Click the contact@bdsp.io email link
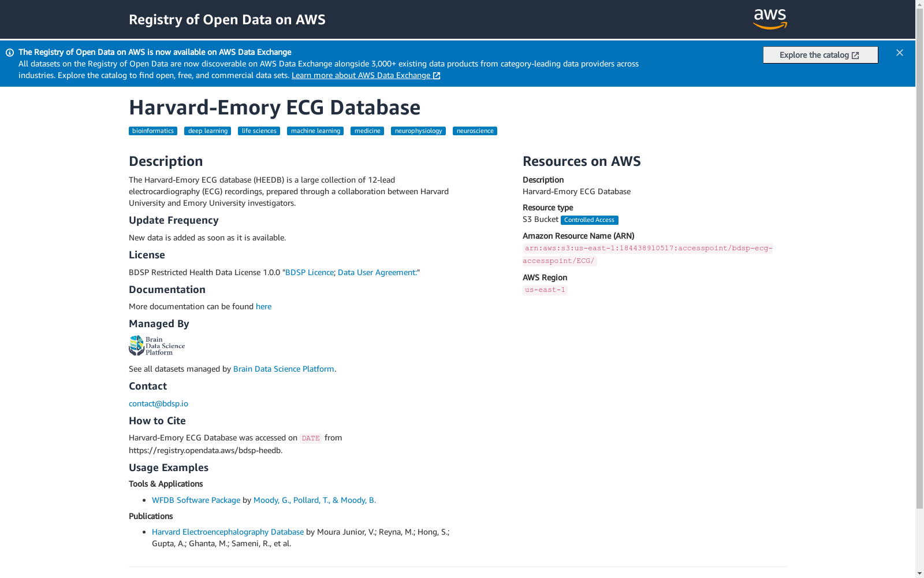The image size is (924, 578). 158,403
